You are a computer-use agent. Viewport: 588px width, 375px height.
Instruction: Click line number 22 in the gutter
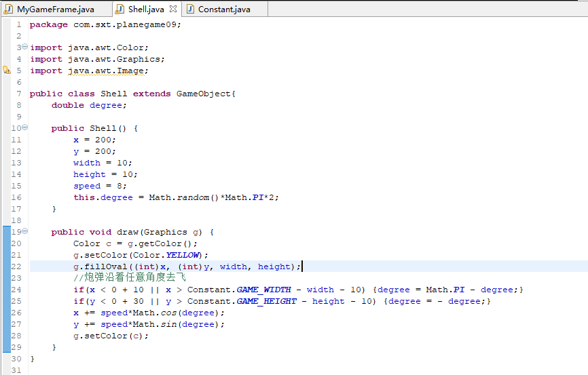16,267
